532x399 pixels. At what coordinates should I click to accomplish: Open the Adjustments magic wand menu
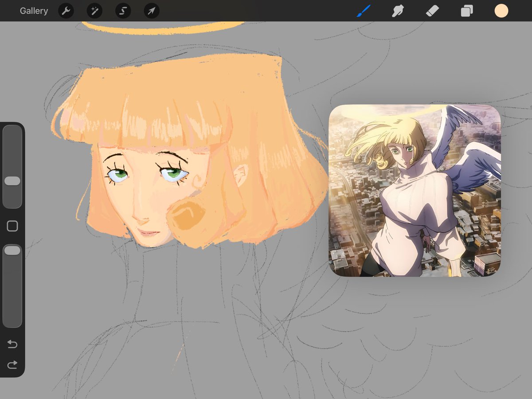pos(94,11)
